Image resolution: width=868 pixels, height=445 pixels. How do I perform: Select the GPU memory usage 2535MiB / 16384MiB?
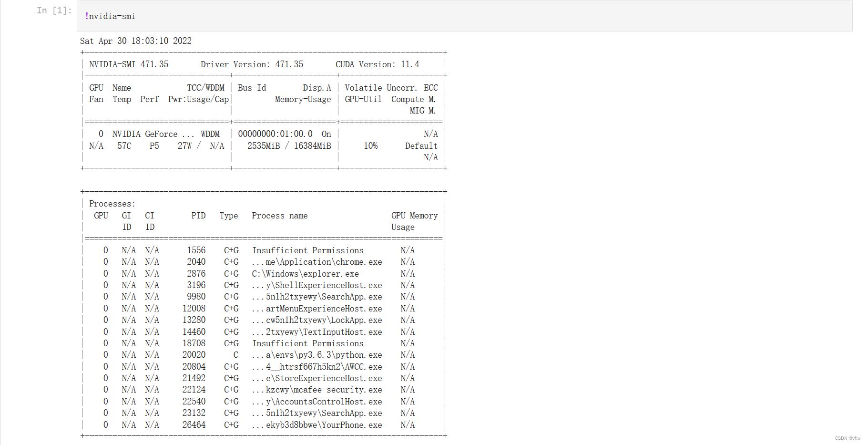point(288,145)
